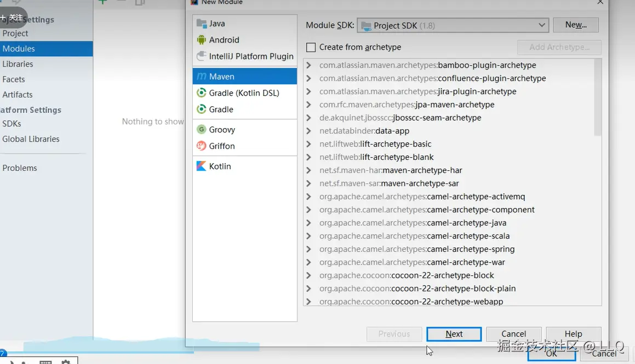Click Cancel in New Module dialog
Image resolution: width=635 pixels, height=364 pixels.
point(513,334)
